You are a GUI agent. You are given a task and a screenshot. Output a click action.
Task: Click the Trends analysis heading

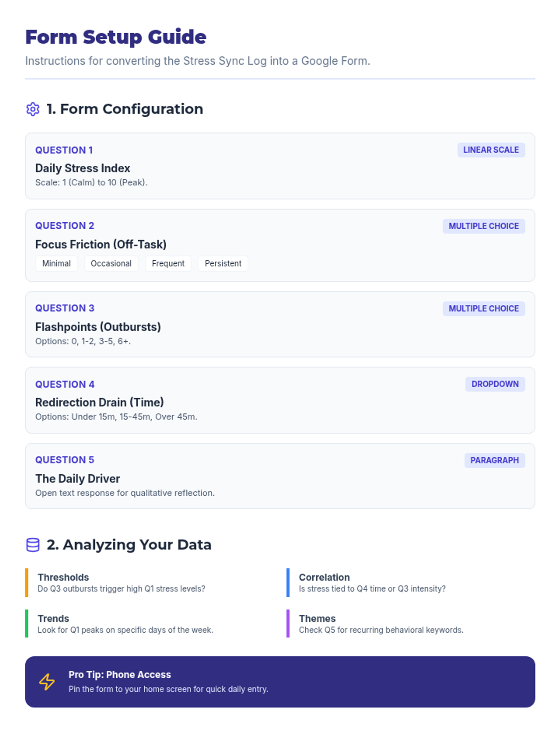pyautogui.click(x=53, y=618)
